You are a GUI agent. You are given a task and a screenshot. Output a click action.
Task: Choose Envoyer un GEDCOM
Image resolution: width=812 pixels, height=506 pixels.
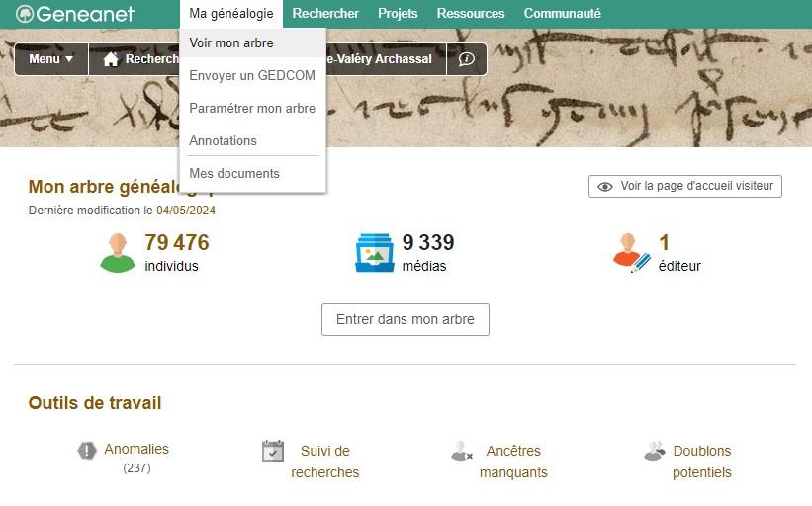tap(253, 75)
